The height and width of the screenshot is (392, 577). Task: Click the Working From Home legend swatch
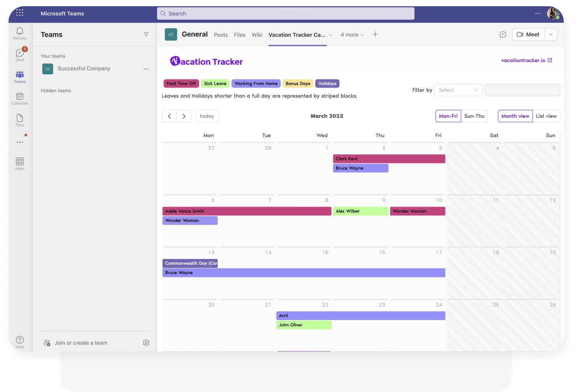[x=256, y=83]
